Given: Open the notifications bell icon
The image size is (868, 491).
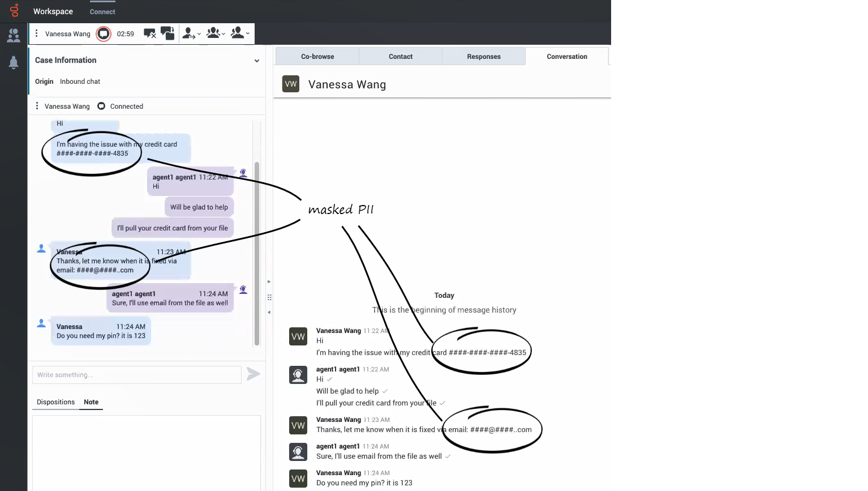Looking at the screenshot, I should 14,62.
